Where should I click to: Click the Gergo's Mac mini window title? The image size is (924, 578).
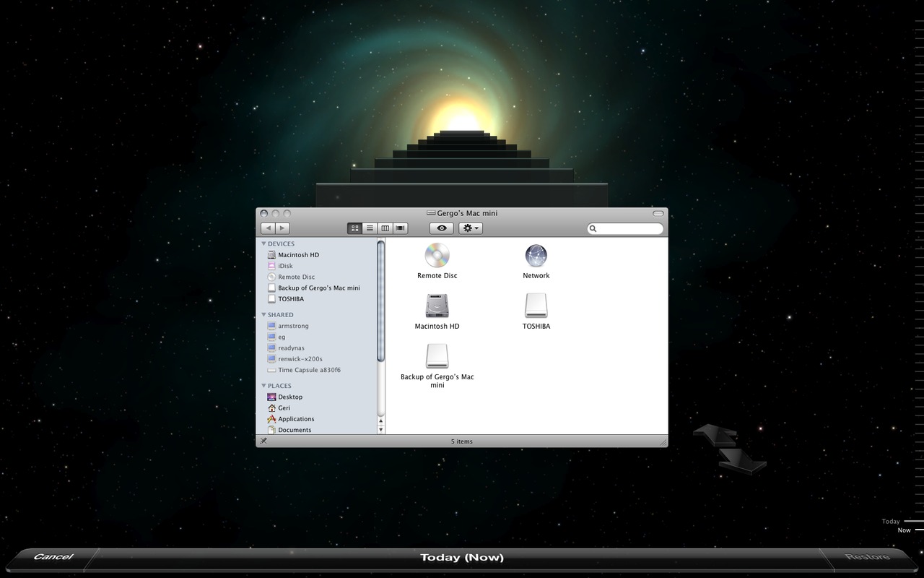(467, 213)
